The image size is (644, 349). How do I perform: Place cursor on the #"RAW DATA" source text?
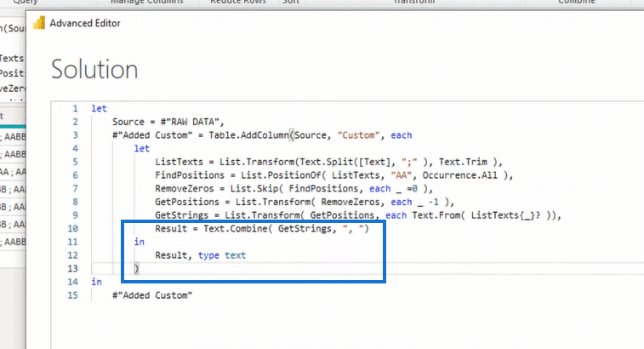point(190,122)
